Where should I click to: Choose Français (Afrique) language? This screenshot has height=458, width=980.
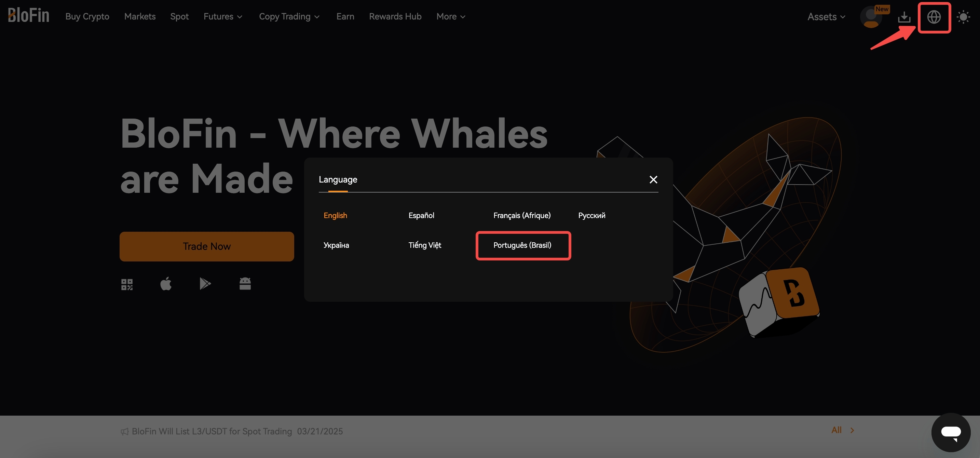coord(521,215)
